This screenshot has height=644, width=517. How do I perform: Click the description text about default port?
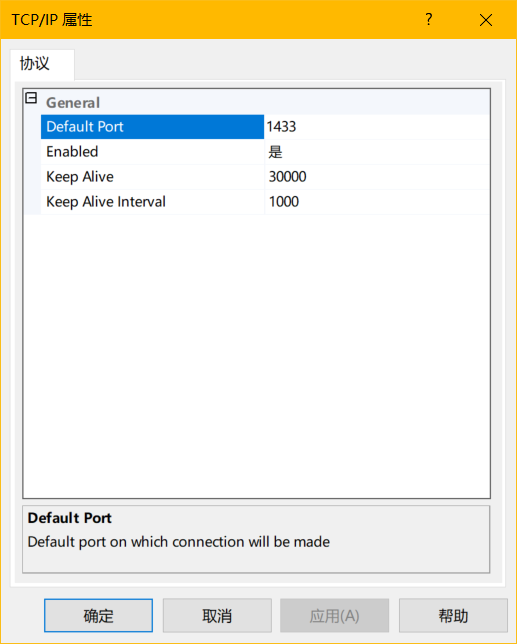coord(179,542)
